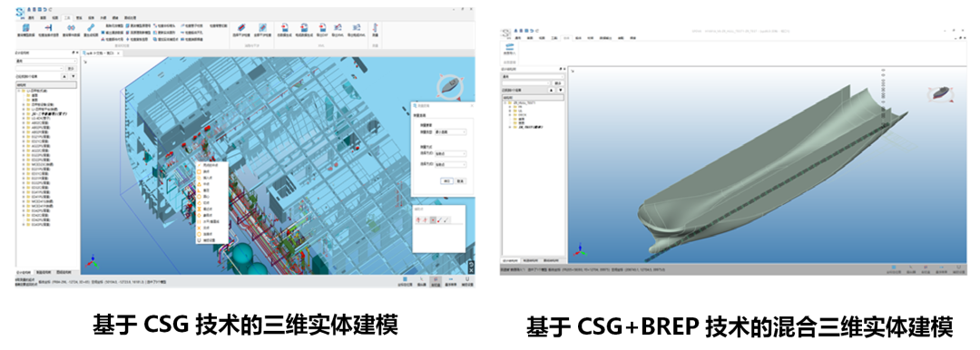Switch to the last bottom tab of CSG tree panel
Image resolution: width=980 pixels, height=350 pixels.
[64, 273]
